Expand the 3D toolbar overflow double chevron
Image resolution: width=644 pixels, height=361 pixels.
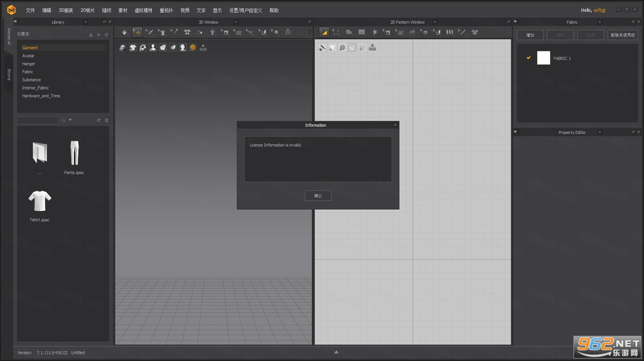(x=309, y=32)
